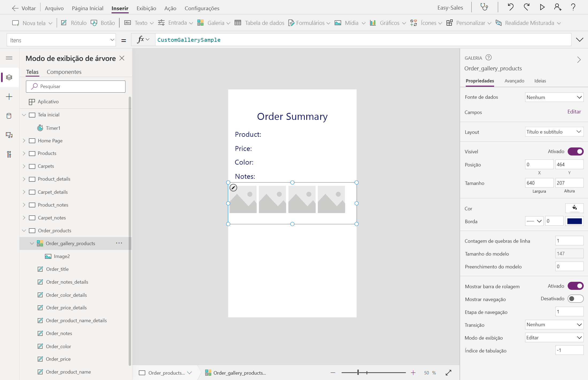This screenshot has width=588, height=380.
Task: Open the share user icon
Action: (558, 7)
